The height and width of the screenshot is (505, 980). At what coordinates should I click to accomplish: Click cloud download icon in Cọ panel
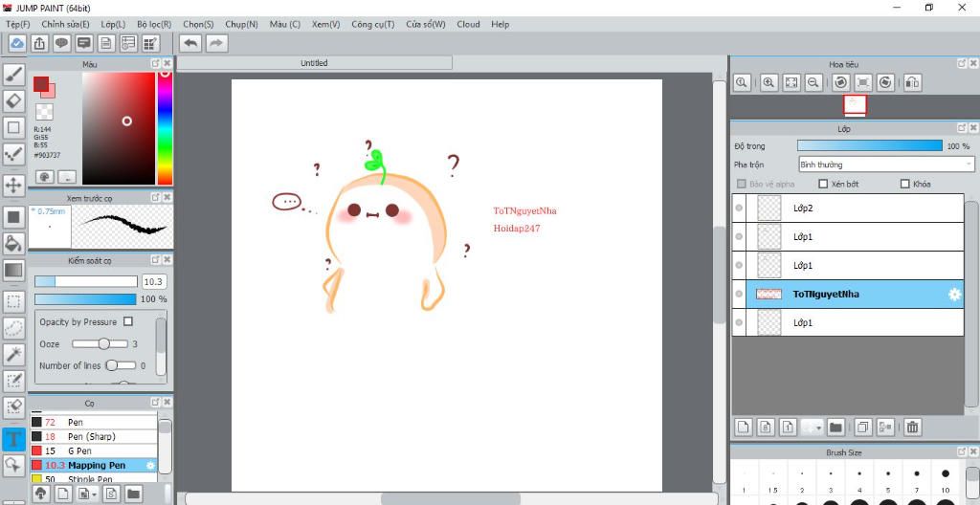point(40,494)
